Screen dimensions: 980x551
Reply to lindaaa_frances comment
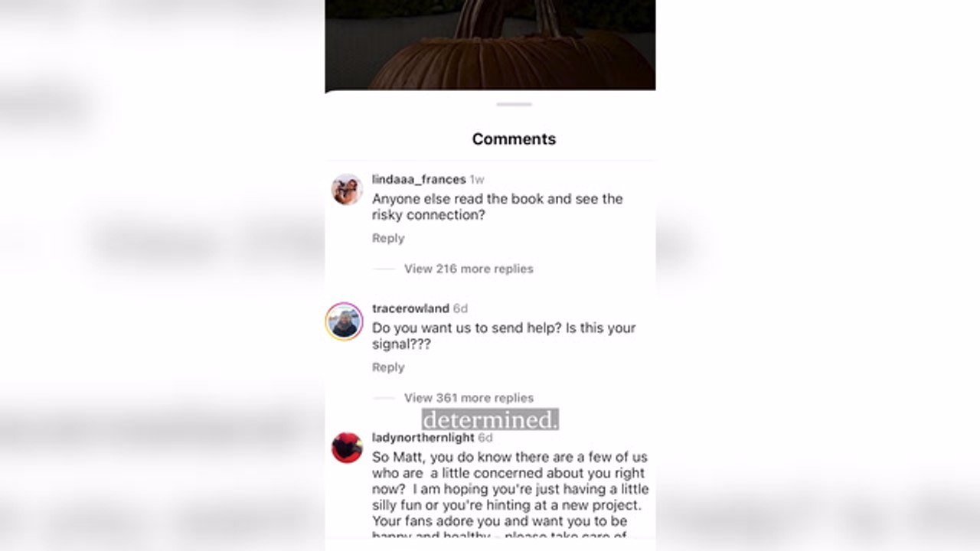(x=388, y=238)
